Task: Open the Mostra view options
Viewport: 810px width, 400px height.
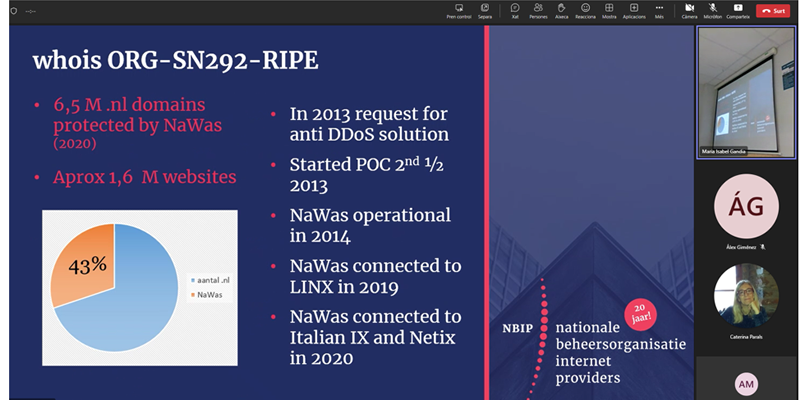Action: coord(610,9)
